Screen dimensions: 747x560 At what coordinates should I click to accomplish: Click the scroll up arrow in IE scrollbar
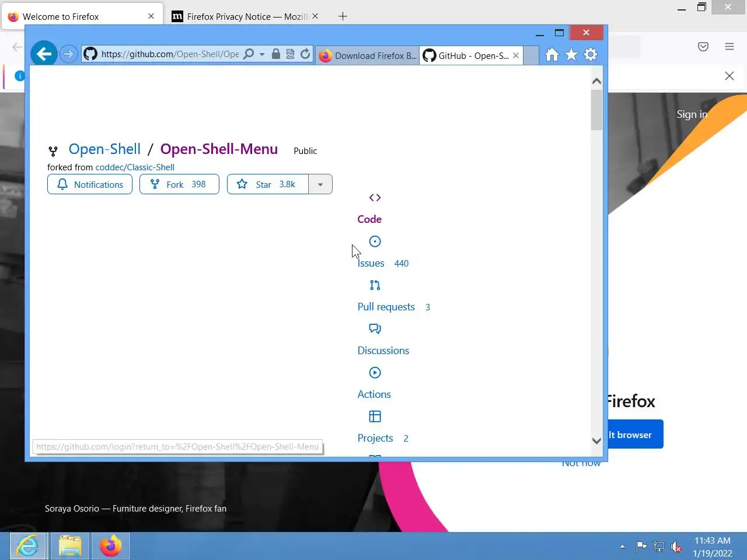point(596,81)
